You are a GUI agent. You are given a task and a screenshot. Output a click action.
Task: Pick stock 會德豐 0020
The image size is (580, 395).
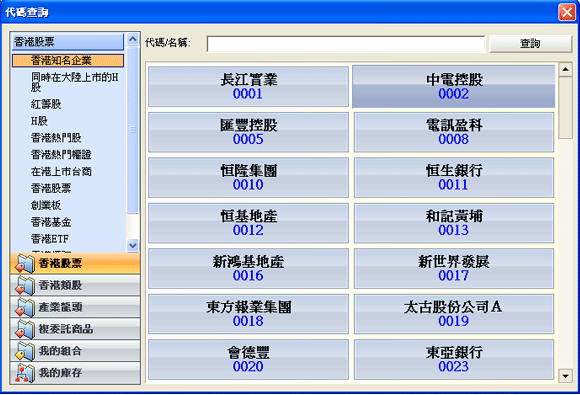tap(248, 359)
